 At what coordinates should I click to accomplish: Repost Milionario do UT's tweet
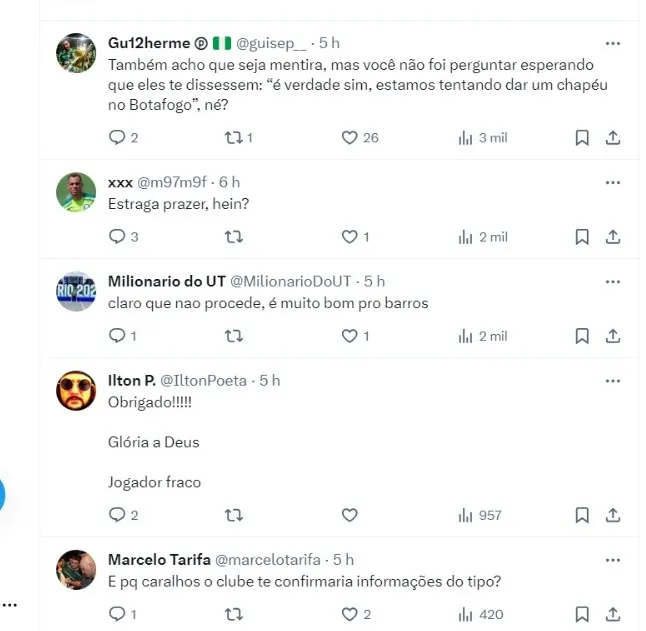(x=234, y=336)
